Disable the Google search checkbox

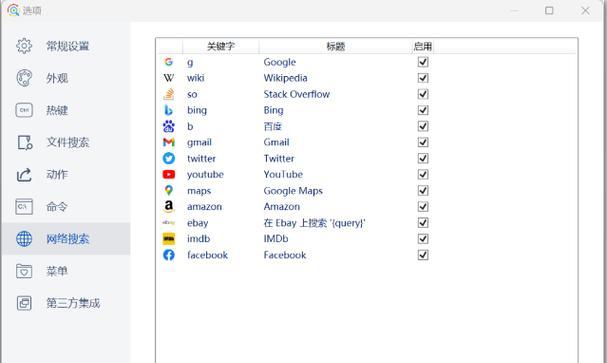tap(423, 62)
